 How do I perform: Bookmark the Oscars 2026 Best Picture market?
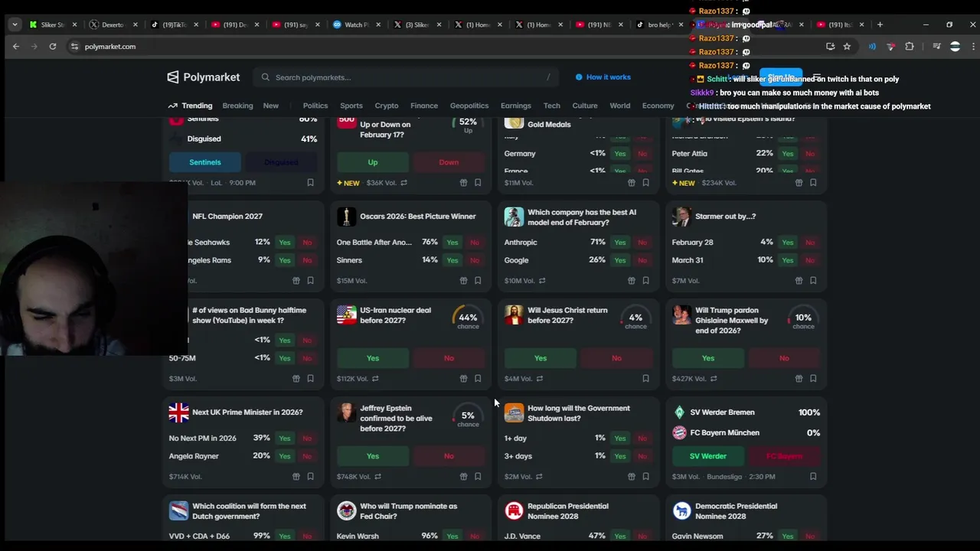[x=478, y=281]
